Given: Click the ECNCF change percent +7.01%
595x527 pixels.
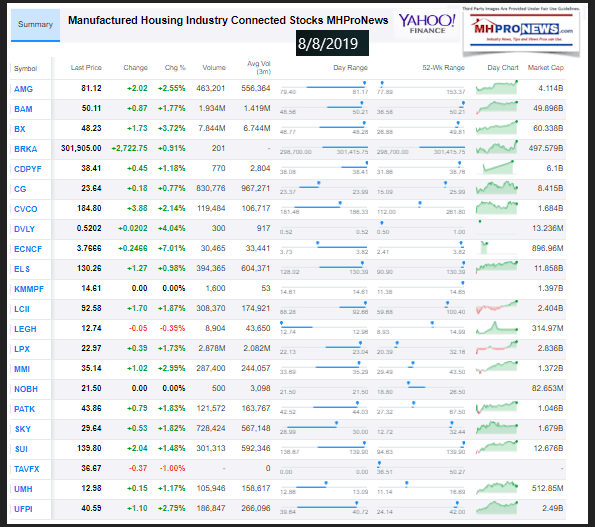Looking at the screenshot, I should (172, 248).
